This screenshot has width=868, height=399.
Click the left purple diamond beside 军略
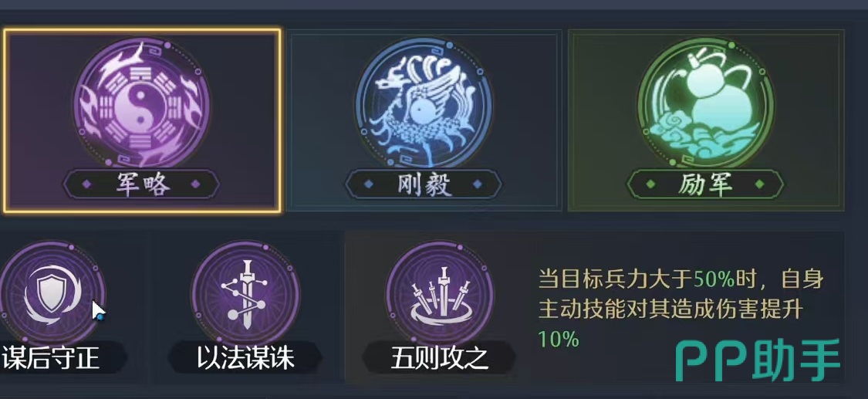87,184
